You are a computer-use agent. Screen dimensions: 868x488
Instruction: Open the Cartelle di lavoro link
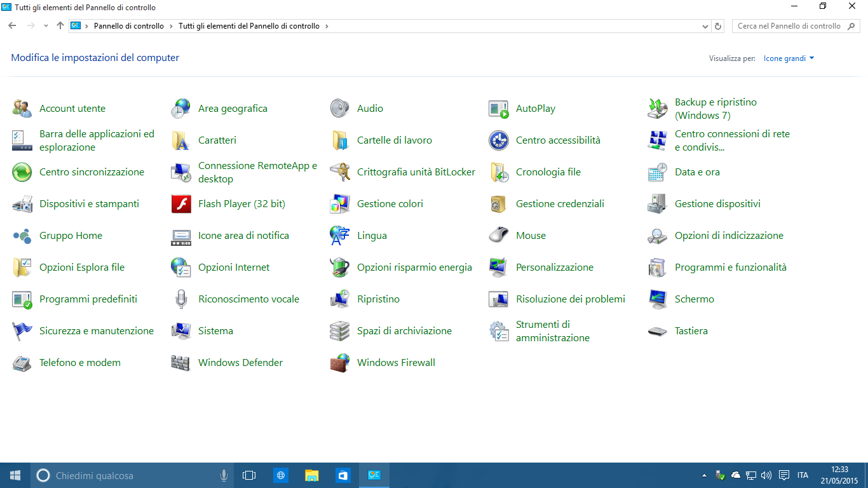coord(395,140)
